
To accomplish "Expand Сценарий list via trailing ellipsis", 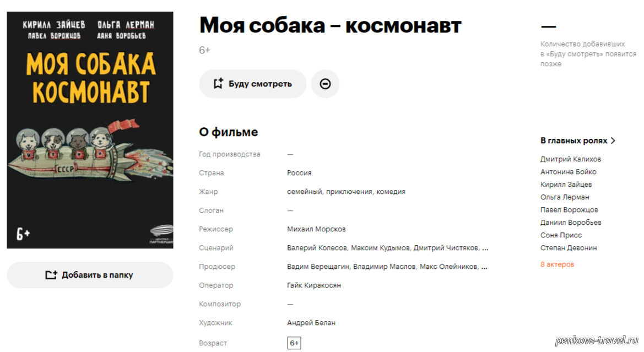I will pyautogui.click(x=485, y=248).
